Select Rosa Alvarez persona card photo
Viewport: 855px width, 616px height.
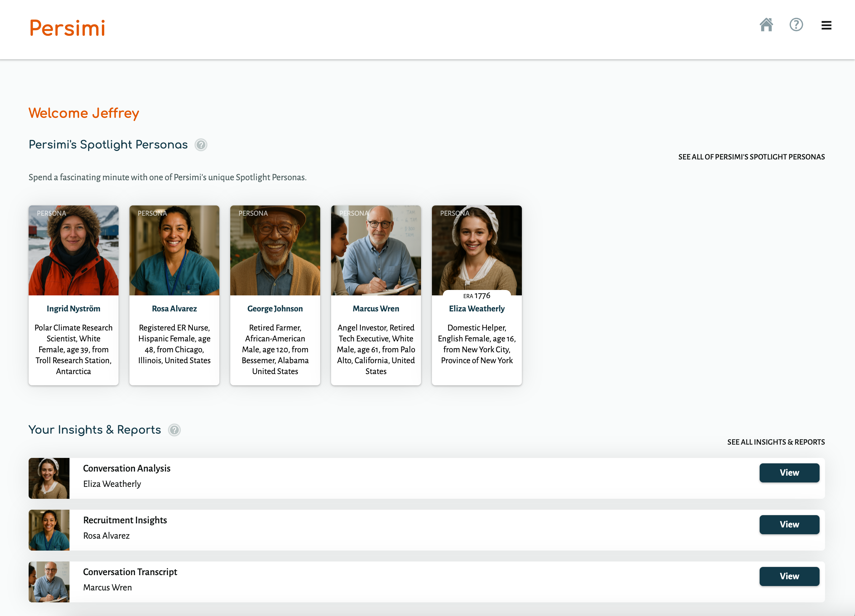pyautogui.click(x=174, y=250)
